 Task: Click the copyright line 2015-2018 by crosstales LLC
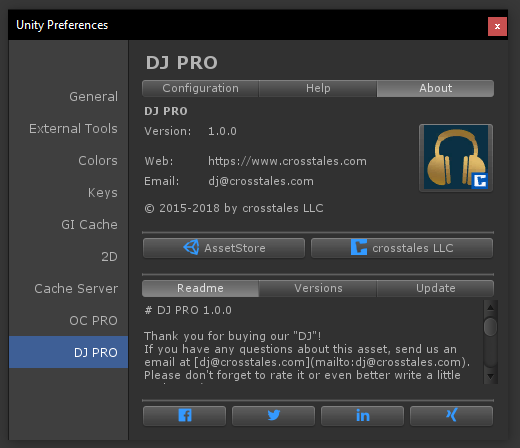(234, 208)
